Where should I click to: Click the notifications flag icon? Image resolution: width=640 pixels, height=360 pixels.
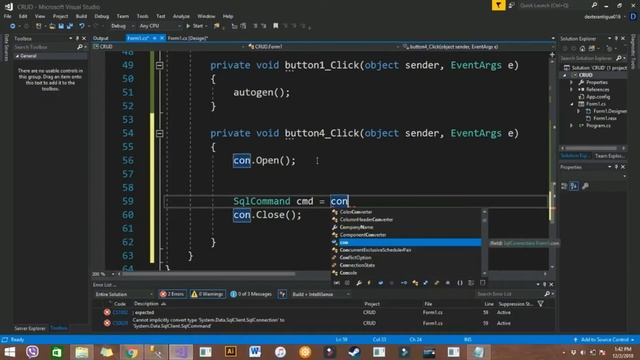pos(498,5)
